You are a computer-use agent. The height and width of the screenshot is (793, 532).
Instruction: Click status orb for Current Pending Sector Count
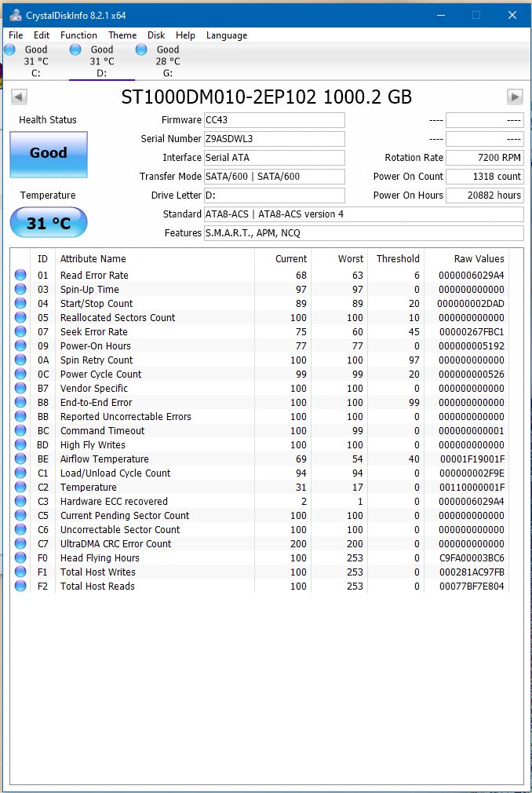[20, 516]
